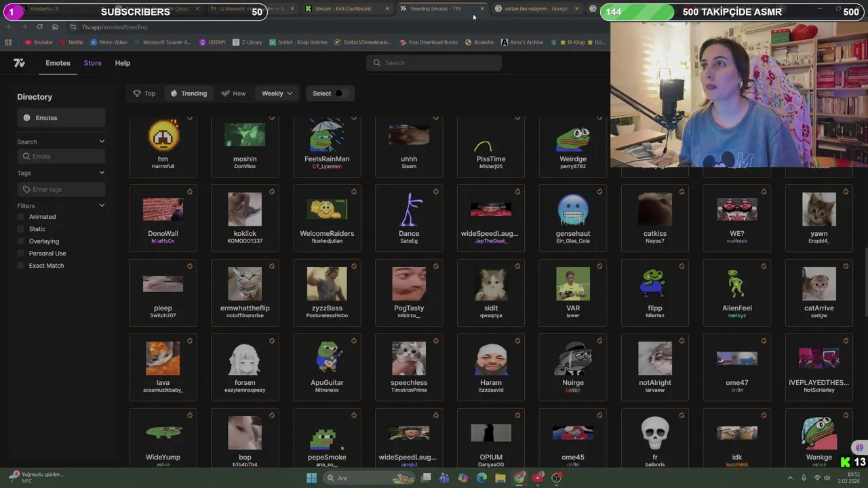Click the taskbar Ara search box
Screen dimensions: 868x488
[370, 478]
